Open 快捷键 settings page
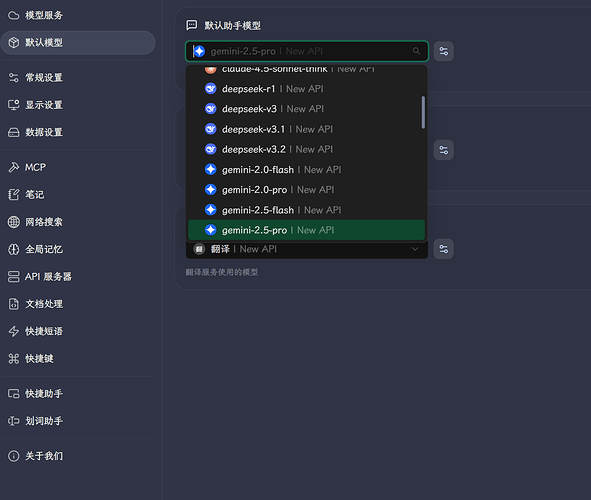 click(78, 358)
